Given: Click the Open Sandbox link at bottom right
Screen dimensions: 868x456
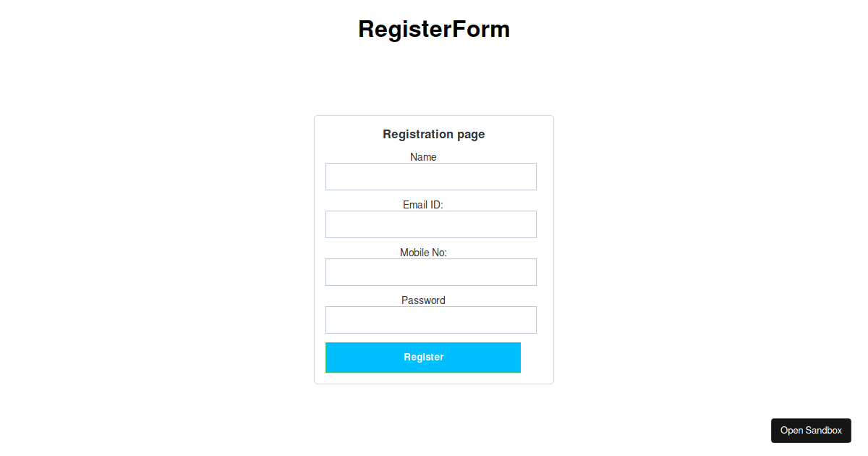Looking at the screenshot, I should coord(811,430).
